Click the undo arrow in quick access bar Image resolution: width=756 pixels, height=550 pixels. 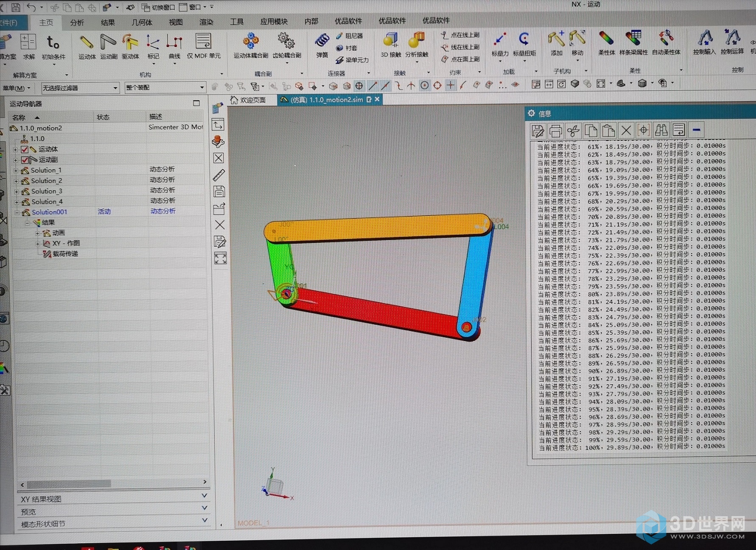pyautogui.click(x=31, y=7)
